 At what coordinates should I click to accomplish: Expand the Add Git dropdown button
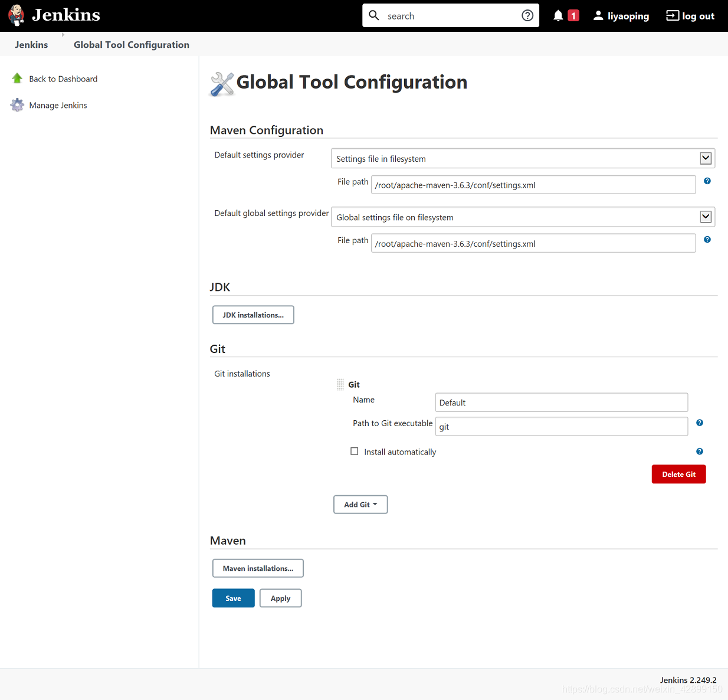tap(360, 505)
